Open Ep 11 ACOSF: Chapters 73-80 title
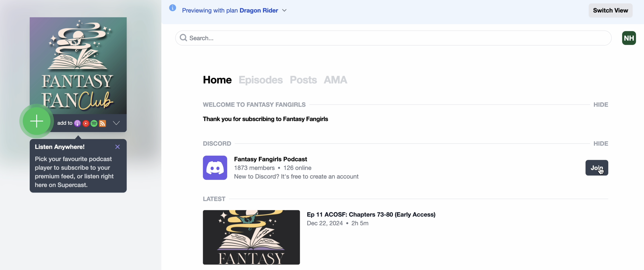The width and height of the screenshot is (644, 270). coord(371,214)
